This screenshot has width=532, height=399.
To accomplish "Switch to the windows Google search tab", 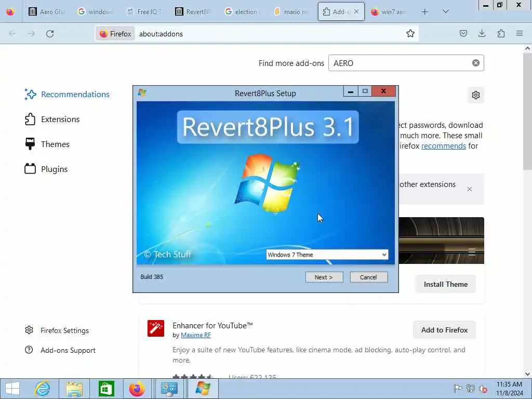I will [x=96, y=12].
